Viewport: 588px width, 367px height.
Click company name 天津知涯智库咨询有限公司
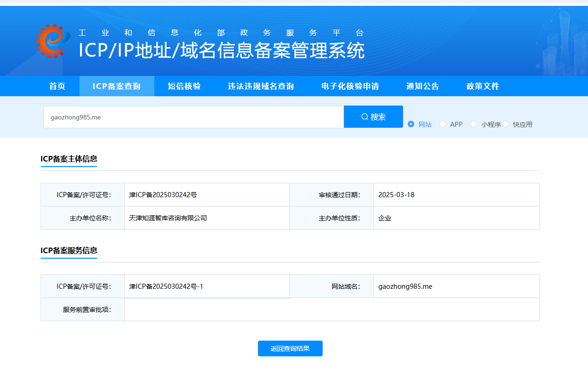click(x=168, y=218)
